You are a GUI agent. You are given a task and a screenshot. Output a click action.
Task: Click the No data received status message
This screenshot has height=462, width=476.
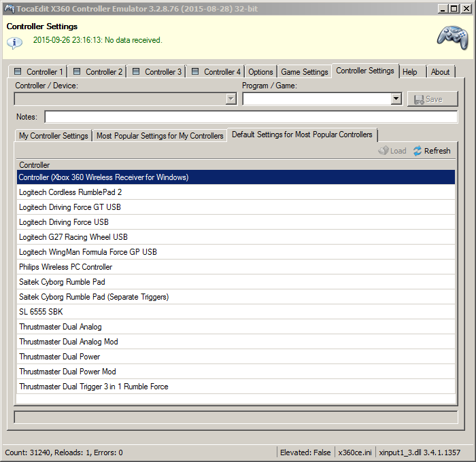pyautogui.click(x=97, y=40)
